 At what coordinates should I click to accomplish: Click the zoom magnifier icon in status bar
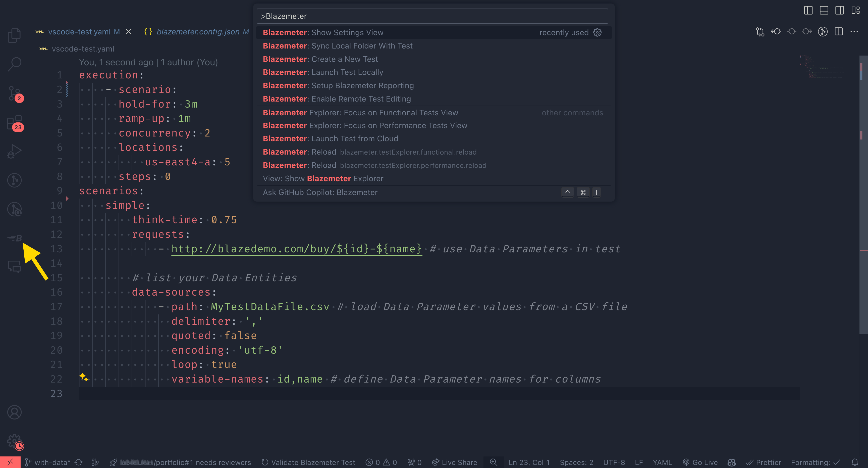click(x=493, y=462)
